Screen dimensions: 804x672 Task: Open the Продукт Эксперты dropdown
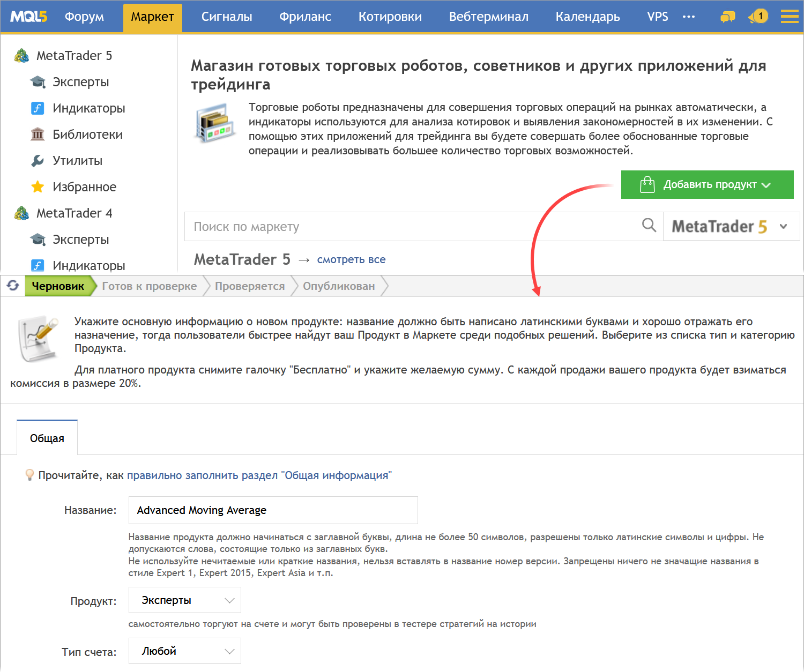coord(185,600)
